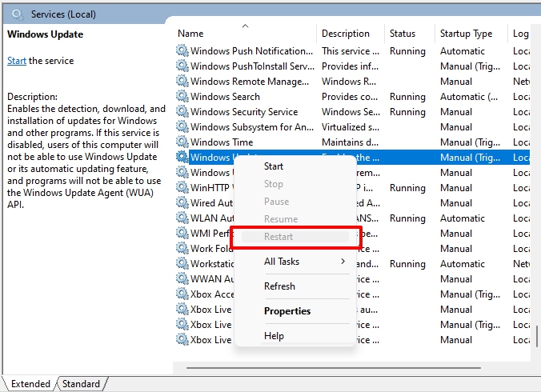Click the Windows Push Notification service gear icon
541x392 pixels.
pyautogui.click(x=182, y=50)
